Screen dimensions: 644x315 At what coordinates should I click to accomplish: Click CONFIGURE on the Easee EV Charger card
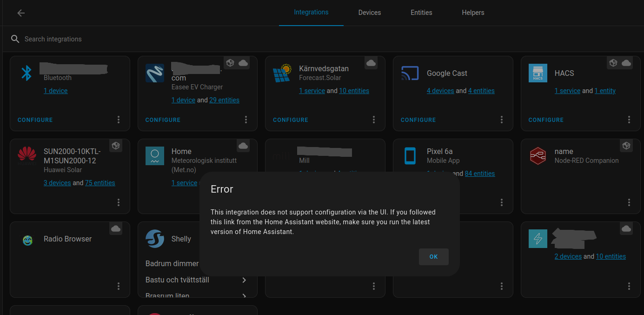pos(163,120)
